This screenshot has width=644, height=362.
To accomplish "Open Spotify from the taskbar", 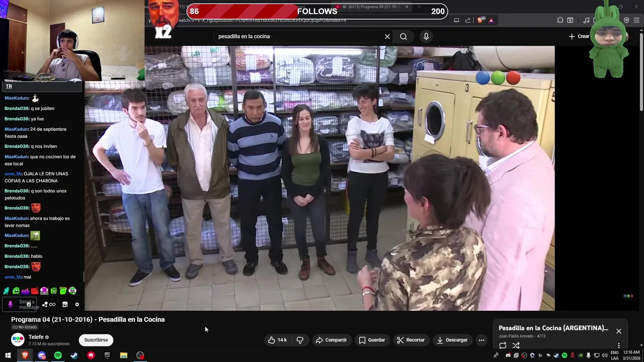I will (x=58, y=355).
